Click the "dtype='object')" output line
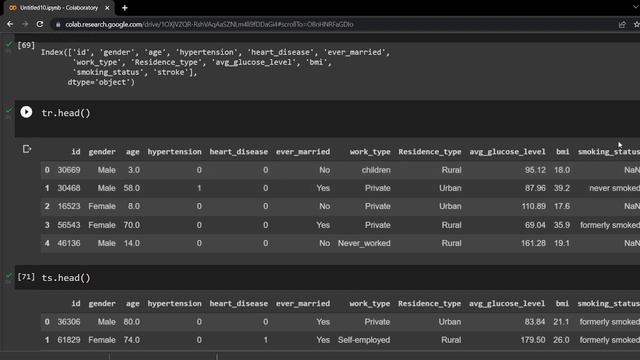This screenshot has width=640, height=360. tap(101, 82)
